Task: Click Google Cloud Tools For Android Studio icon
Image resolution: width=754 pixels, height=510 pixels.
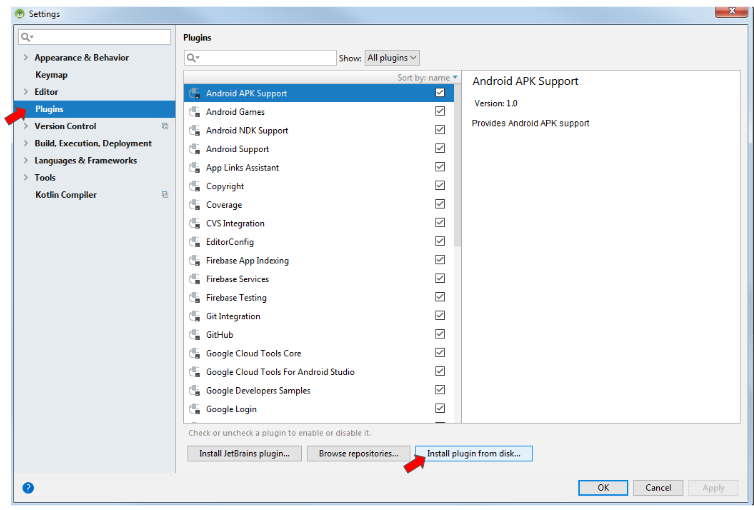Action: pos(195,372)
